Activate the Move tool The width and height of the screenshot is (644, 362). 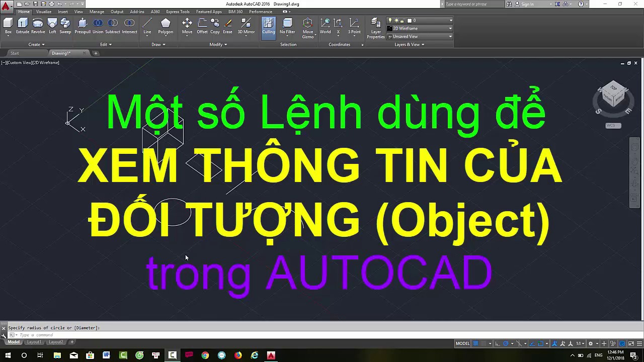(187, 26)
